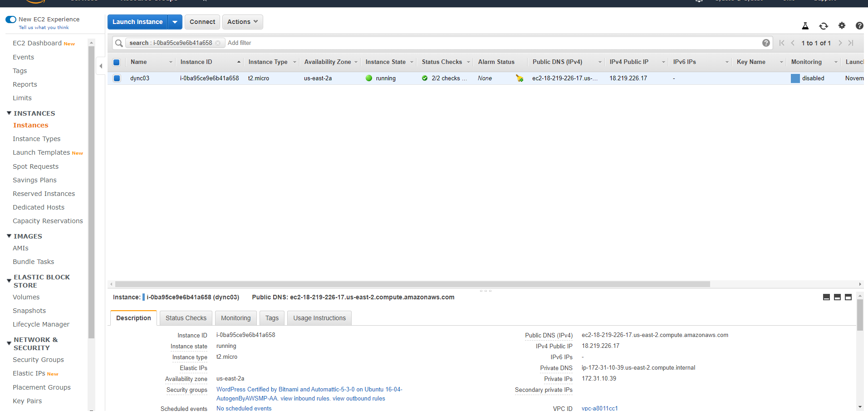Toggle the New EC2 Experience switch
The height and width of the screenshot is (415, 868).
tap(11, 20)
